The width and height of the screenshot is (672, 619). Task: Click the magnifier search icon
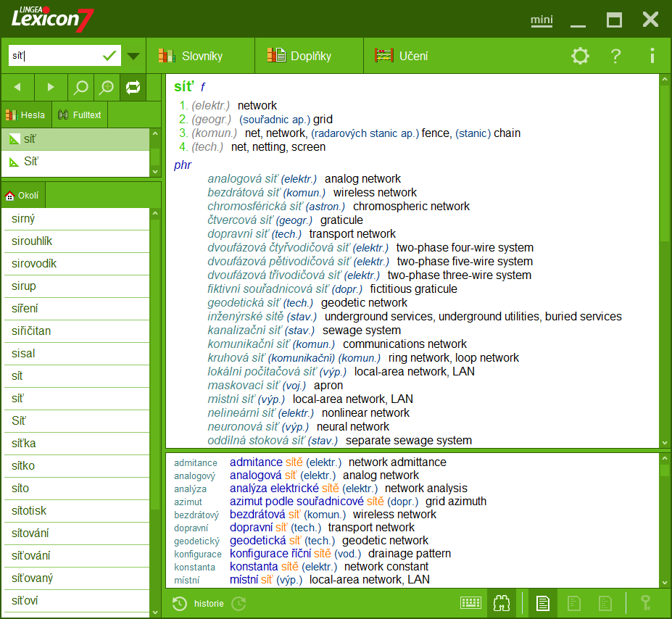click(x=81, y=88)
